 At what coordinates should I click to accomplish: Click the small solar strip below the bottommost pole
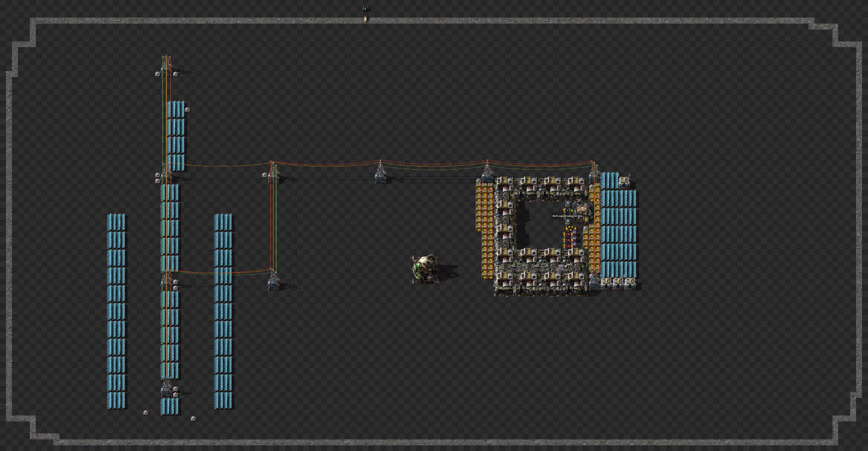(x=170, y=407)
